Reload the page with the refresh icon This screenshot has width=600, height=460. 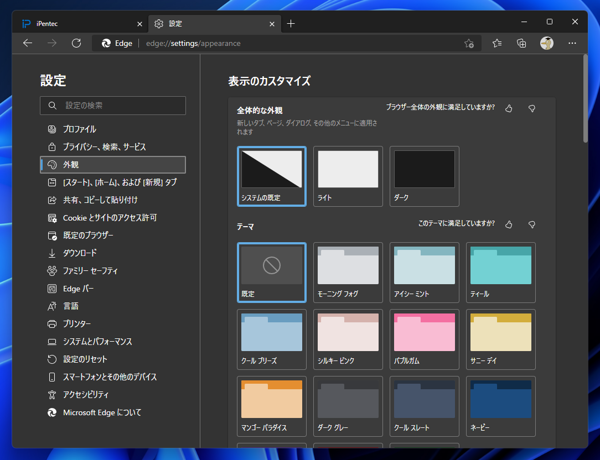(77, 43)
